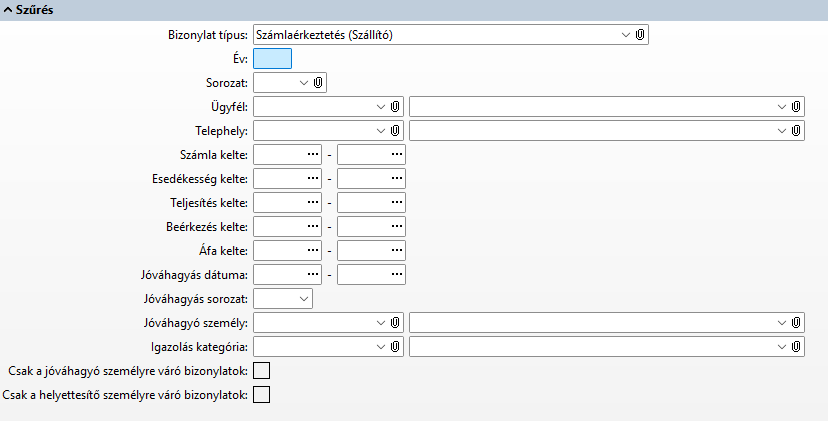This screenshot has height=421, width=828.
Task: Click paperclip icon of second Igazolás kategória field
Action: (x=796, y=346)
